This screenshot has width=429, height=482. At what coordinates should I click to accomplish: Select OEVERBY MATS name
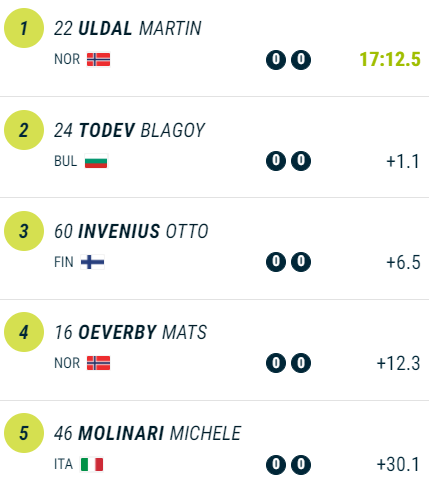142,332
